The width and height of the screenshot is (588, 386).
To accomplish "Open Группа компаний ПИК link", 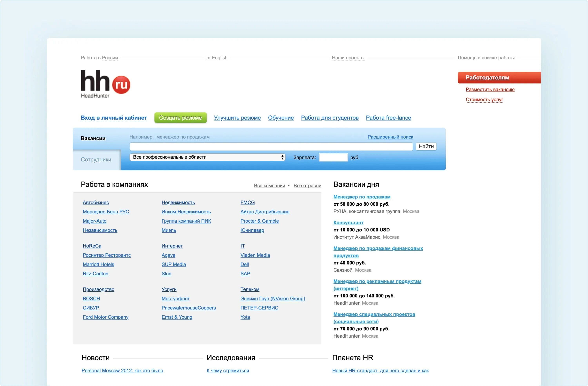I will tap(186, 221).
